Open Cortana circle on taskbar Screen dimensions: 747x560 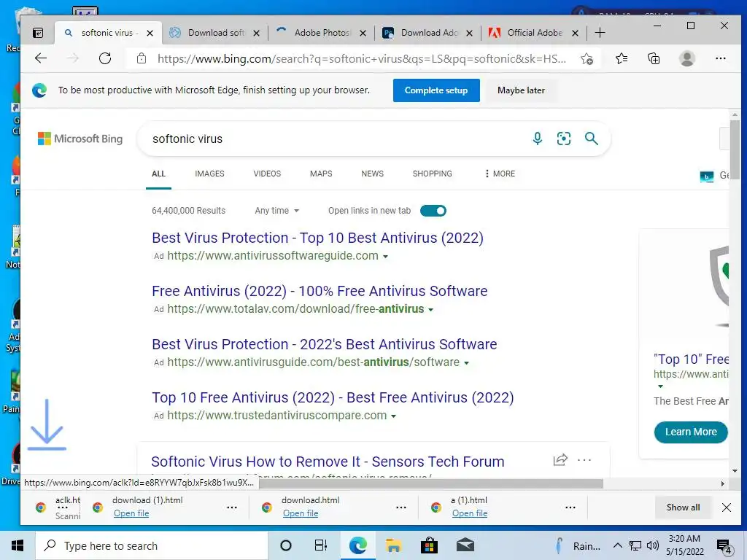pos(286,545)
